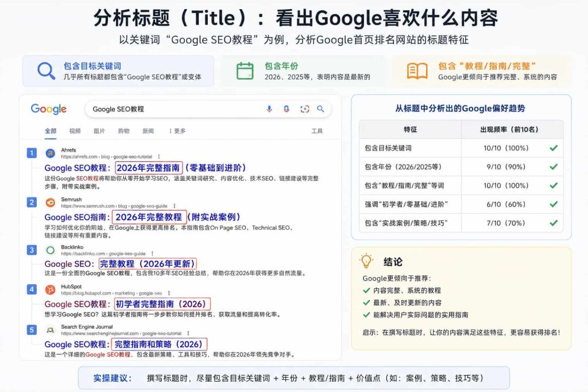Click the checkmark before 能解决用户实际问题的实用指南

[x=366, y=315]
